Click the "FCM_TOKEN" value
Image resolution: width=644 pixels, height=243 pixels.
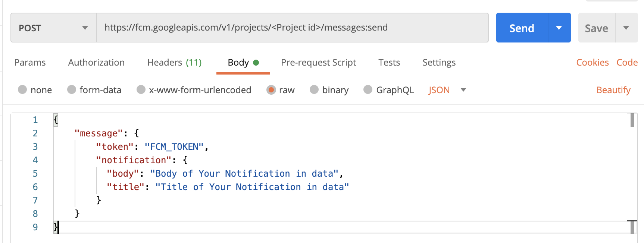174,147
